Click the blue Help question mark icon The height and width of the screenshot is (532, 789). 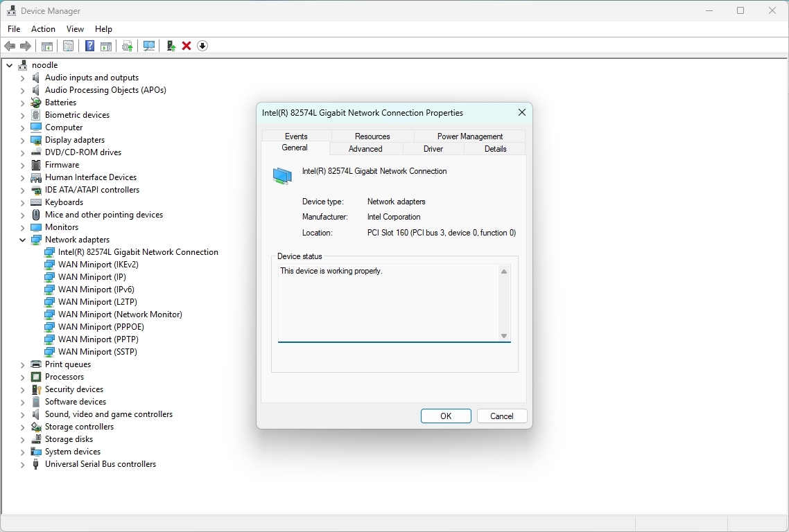click(89, 46)
